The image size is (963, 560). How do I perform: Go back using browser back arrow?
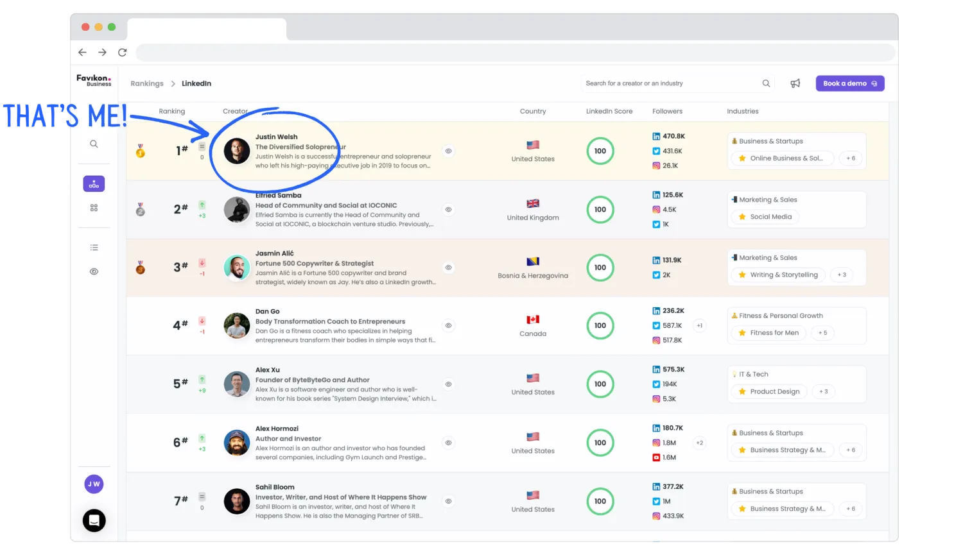pos(82,53)
